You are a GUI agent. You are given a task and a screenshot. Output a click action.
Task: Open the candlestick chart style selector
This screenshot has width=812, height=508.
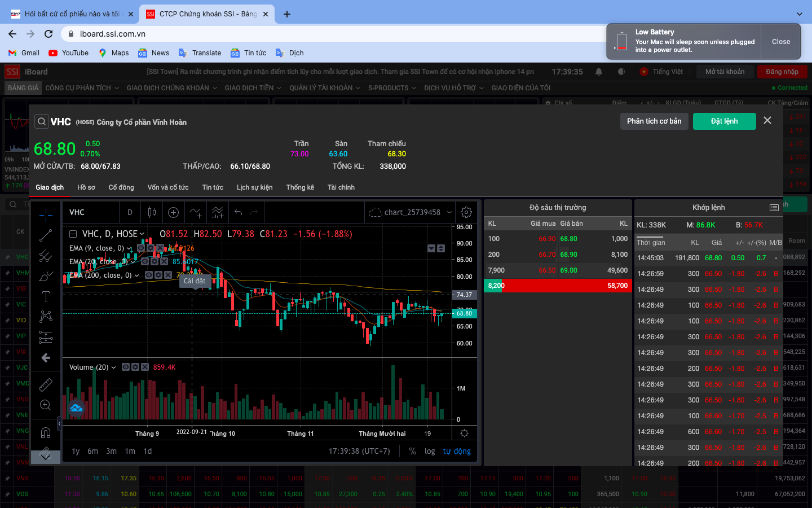pos(152,212)
